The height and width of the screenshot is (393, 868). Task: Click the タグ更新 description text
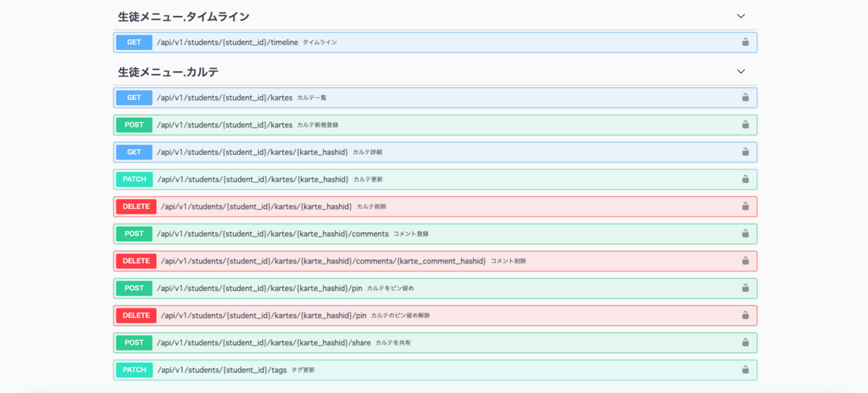303,370
